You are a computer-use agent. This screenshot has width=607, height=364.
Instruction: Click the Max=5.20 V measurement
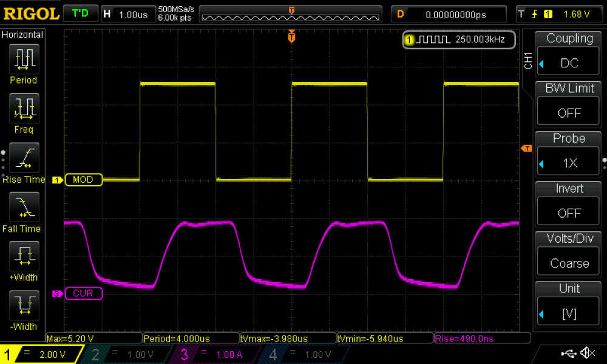point(94,339)
